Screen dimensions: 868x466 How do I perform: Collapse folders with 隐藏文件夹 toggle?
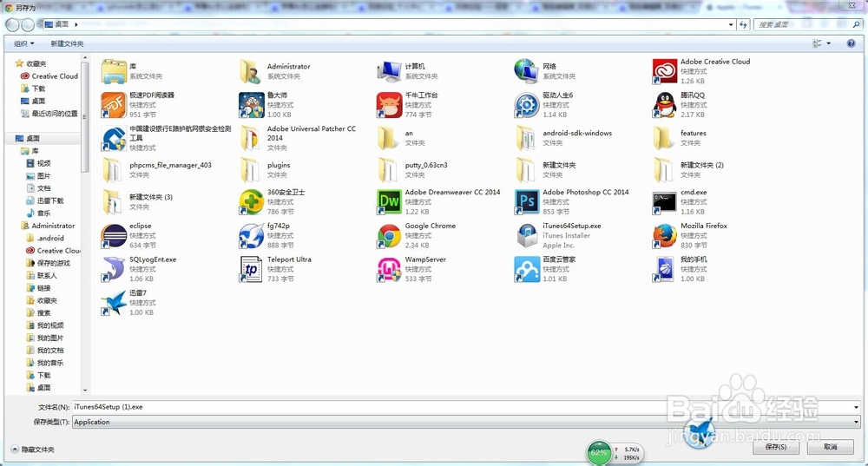33,450
